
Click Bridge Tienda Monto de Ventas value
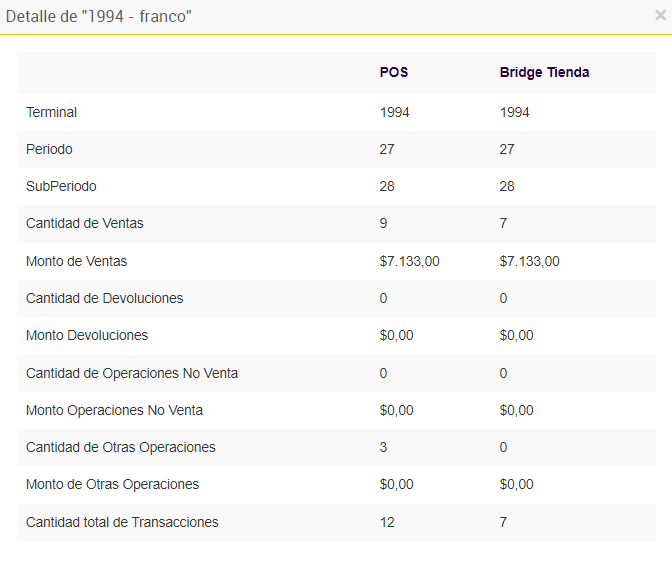pos(529,261)
